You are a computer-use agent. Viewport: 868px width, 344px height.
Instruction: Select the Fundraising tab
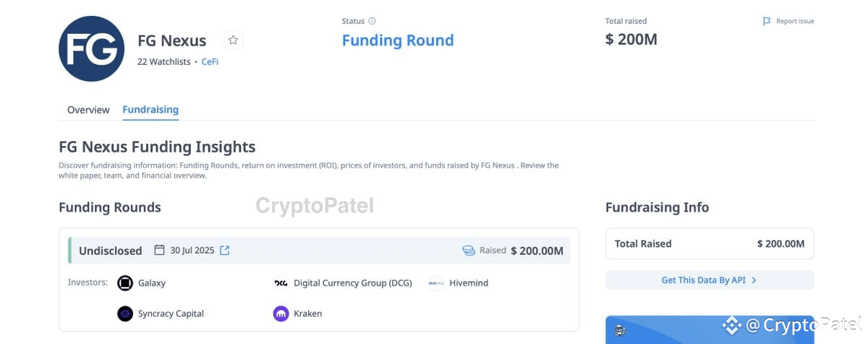tap(150, 110)
